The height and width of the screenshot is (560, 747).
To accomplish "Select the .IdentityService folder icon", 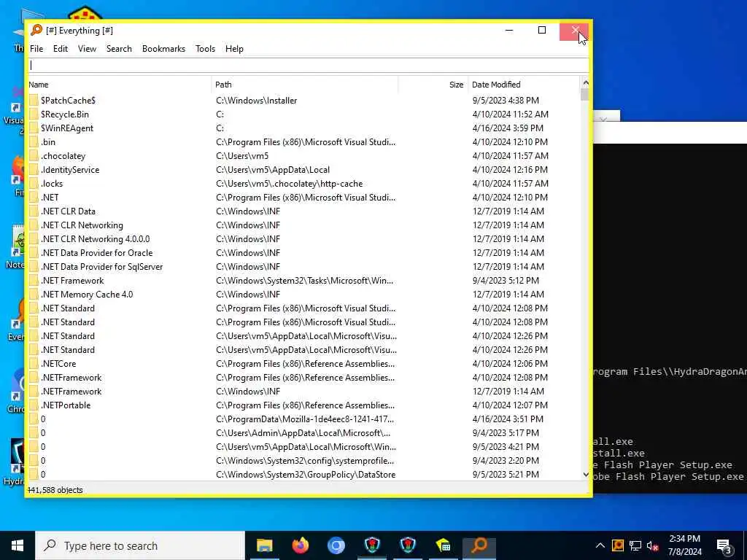I will (34, 169).
